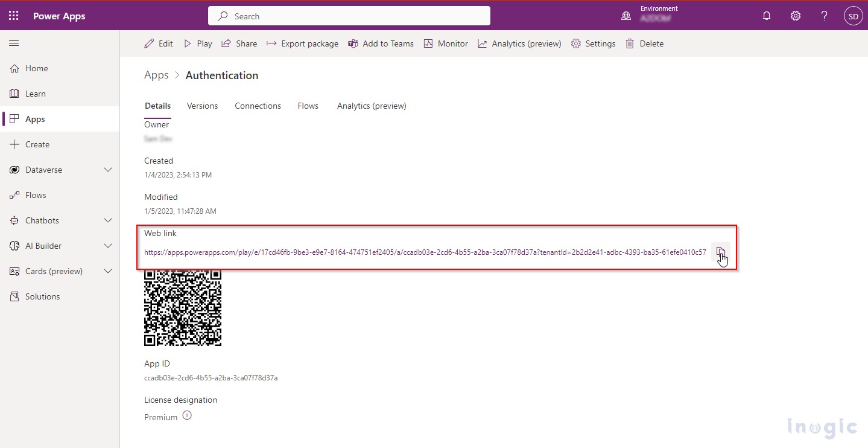The height and width of the screenshot is (448, 868).
Task: Select the App ID value text
Action: coord(211,378)
